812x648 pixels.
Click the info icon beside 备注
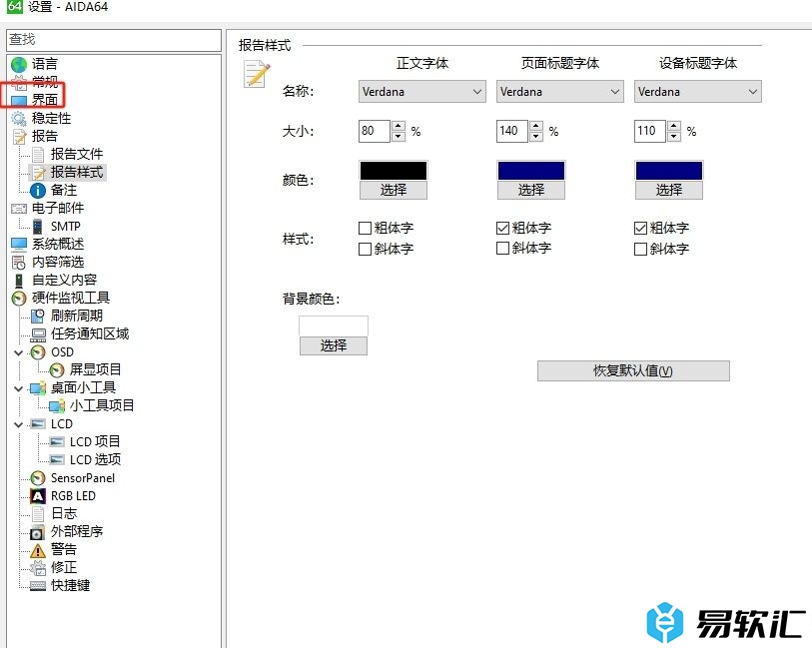point(38,191)
